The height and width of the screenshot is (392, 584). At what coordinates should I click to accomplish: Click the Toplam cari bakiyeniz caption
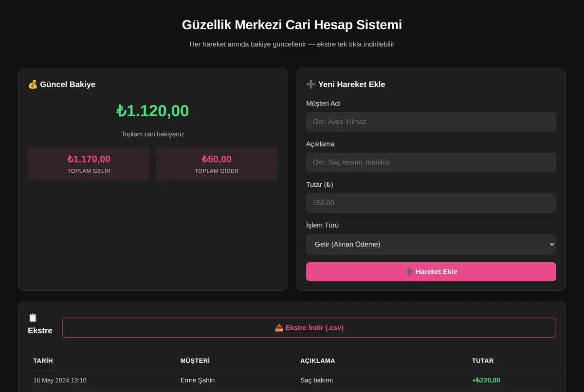tap(153, 134)
